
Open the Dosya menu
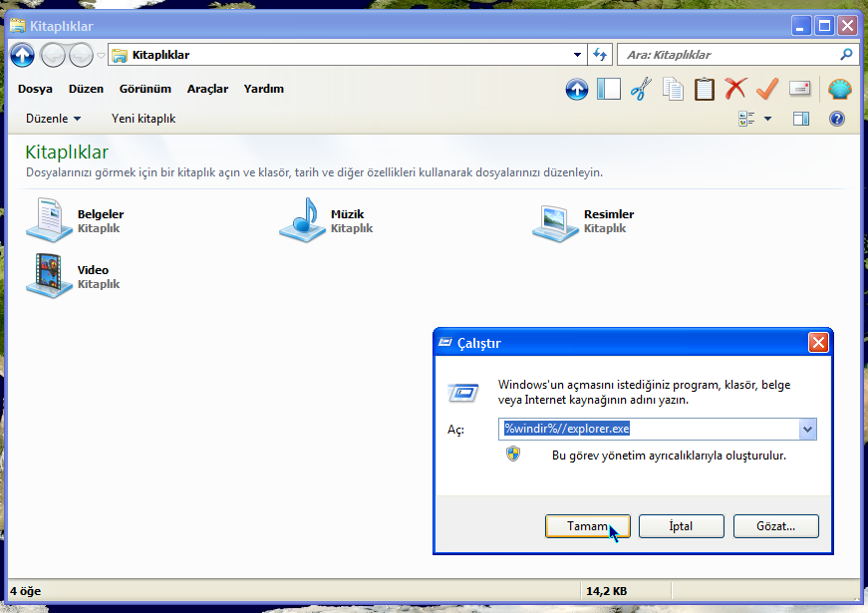[35, 89]
